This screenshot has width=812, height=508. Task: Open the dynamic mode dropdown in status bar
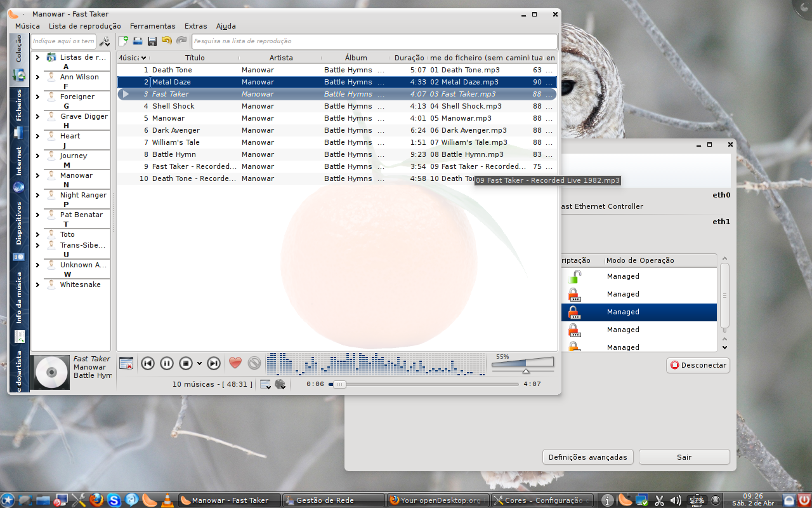tap(280, 384)
